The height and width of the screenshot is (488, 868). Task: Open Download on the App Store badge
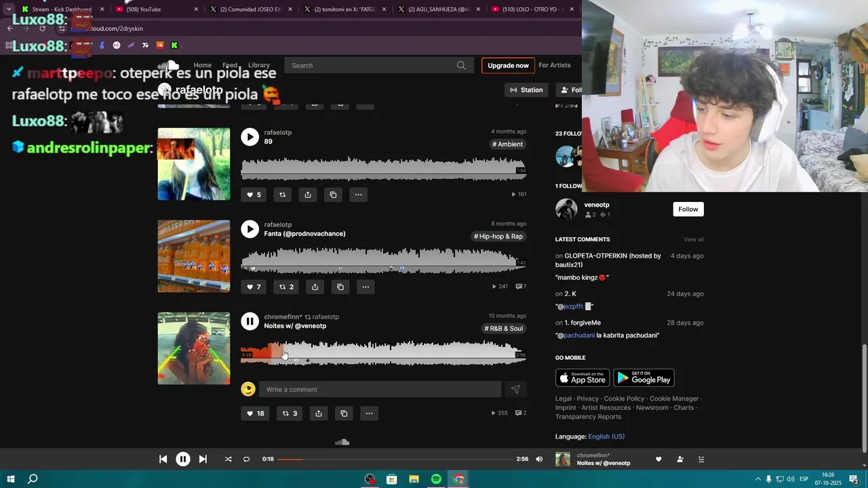coord(583,378)
